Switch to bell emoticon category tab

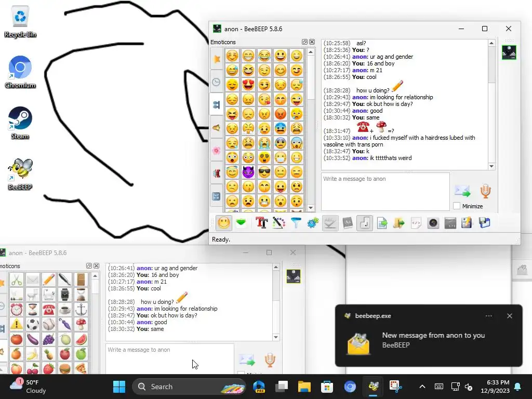(217, 128)
